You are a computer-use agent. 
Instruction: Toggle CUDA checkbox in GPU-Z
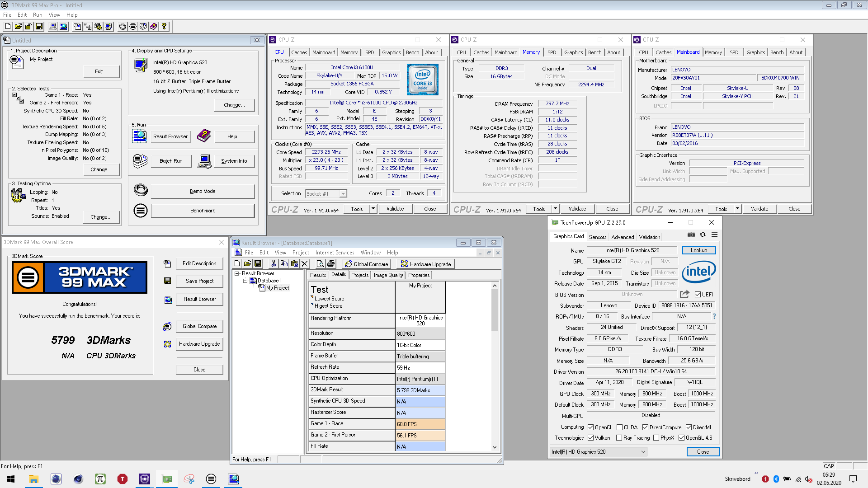pos(619,427)
